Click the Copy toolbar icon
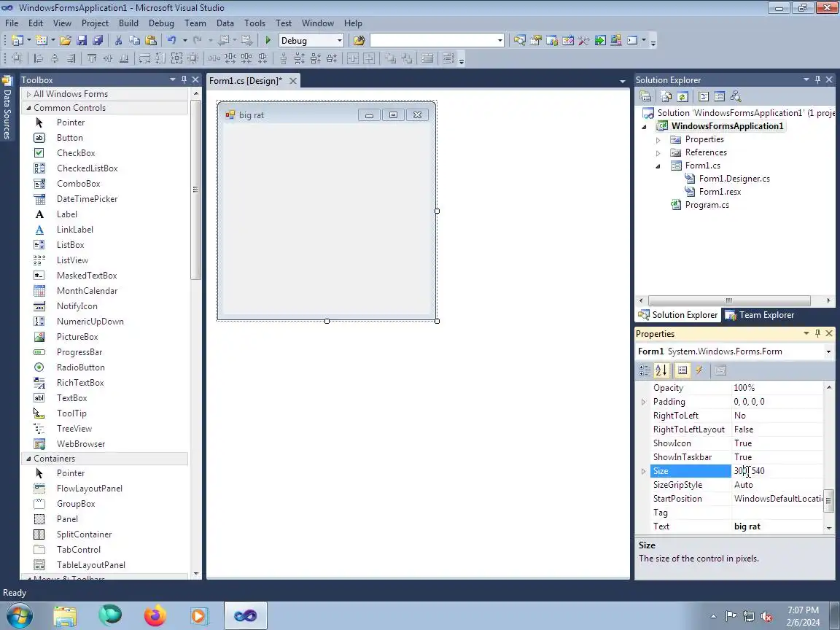The width and height of the screenshot is (840, 630). 134,40
